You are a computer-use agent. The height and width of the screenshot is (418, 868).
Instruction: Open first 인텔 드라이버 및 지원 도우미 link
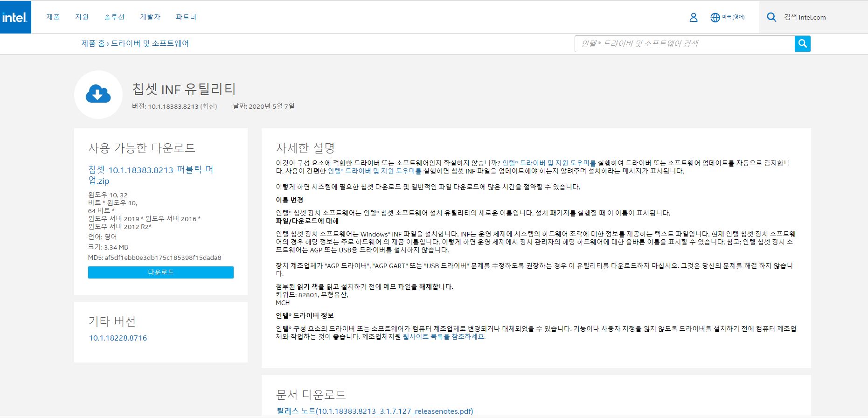[549, 163]
